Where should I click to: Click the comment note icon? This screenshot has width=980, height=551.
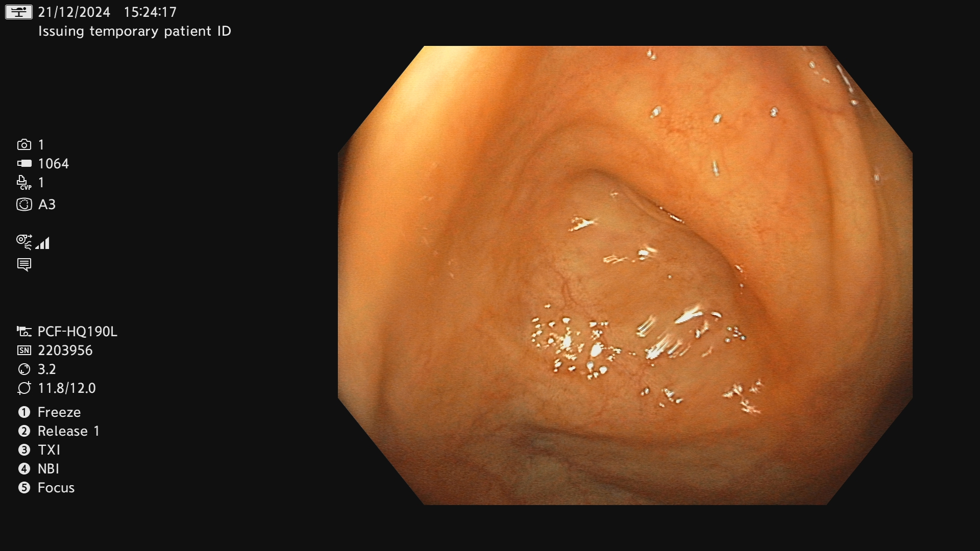pyautogui.click(x=24, y=265)
